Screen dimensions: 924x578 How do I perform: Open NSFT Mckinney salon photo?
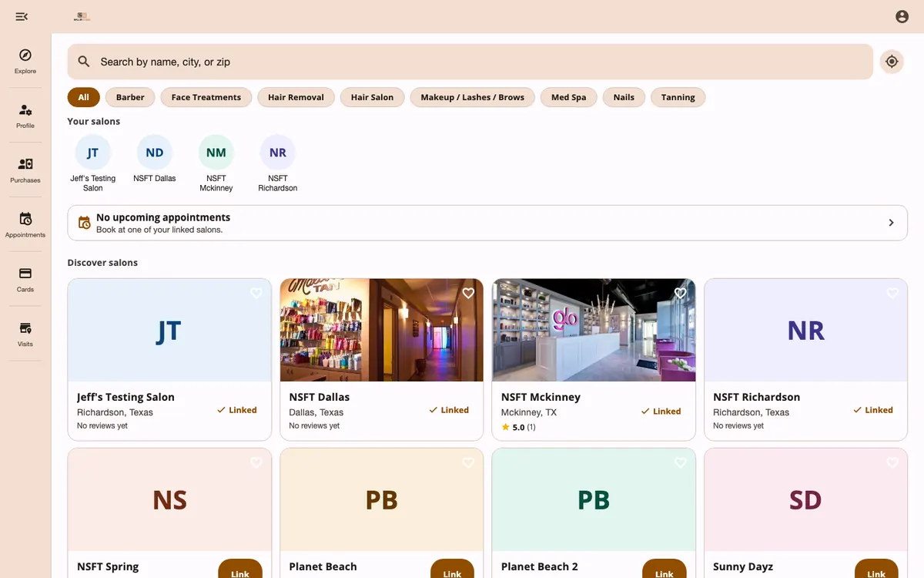point(594,330)
